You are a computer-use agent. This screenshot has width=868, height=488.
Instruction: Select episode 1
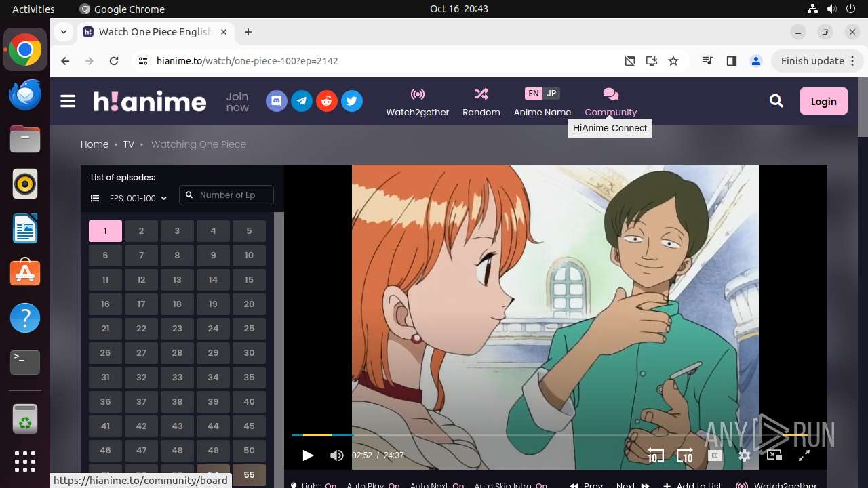coord(105,231)
